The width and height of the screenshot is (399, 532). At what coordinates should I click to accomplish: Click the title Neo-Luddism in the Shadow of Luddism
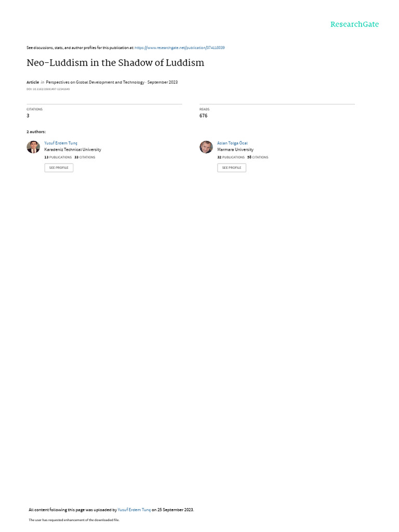(115, 63)
